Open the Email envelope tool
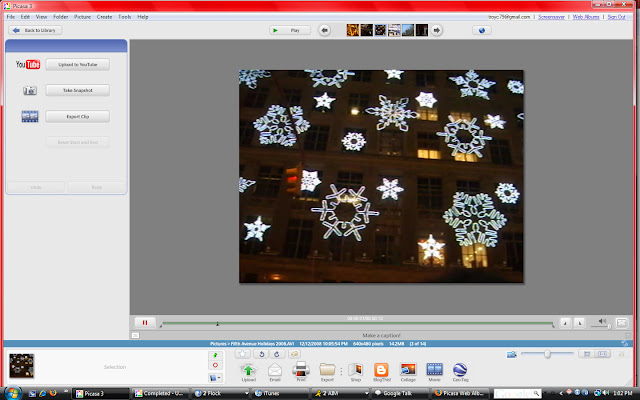640x400 pixels. click(x=275, y=370)
